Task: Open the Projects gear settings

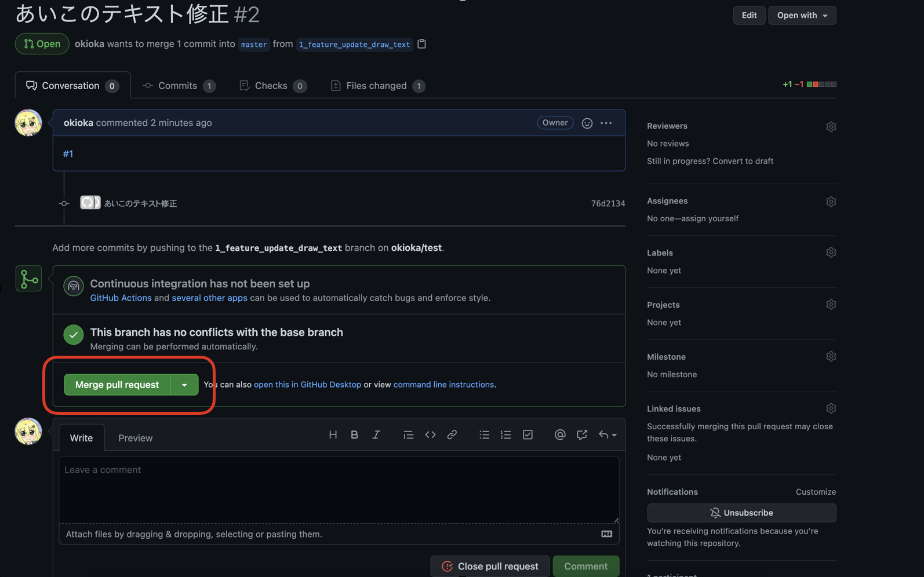Action: click(x=831, y=305)
